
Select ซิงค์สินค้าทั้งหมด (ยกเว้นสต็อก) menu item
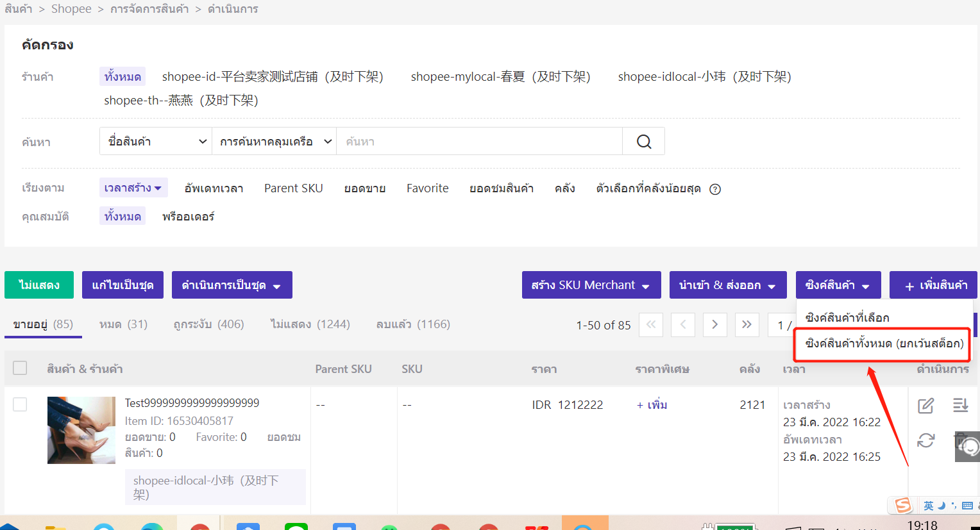(884, 344)
